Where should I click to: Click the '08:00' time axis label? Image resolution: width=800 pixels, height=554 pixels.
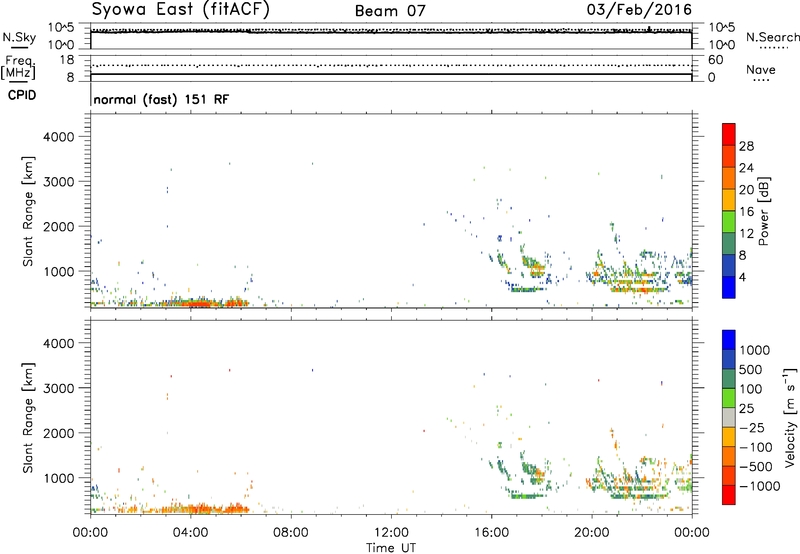[x=290, y=533]
